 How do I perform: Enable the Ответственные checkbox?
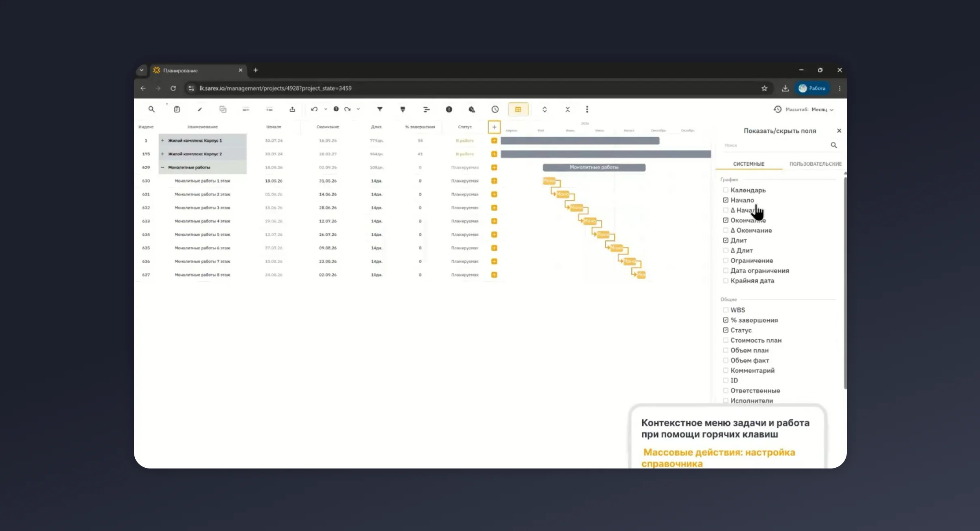point(725,391)
